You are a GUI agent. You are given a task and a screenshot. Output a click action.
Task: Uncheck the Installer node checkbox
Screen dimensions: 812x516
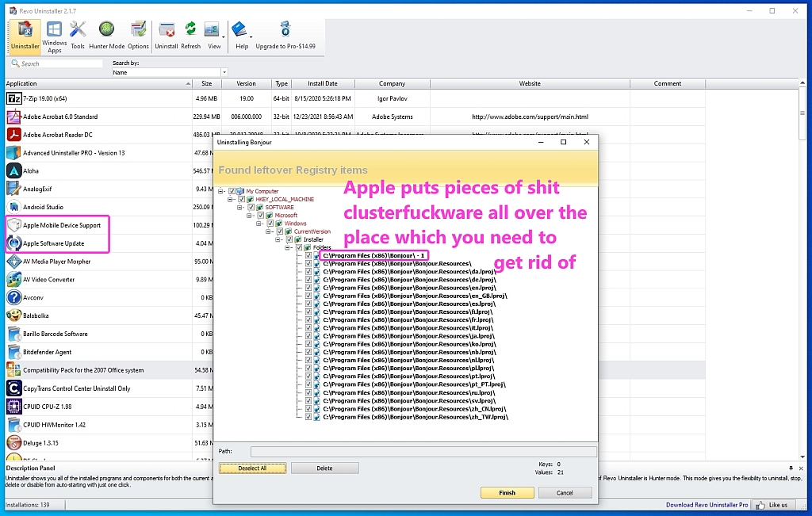coord(289,239)
